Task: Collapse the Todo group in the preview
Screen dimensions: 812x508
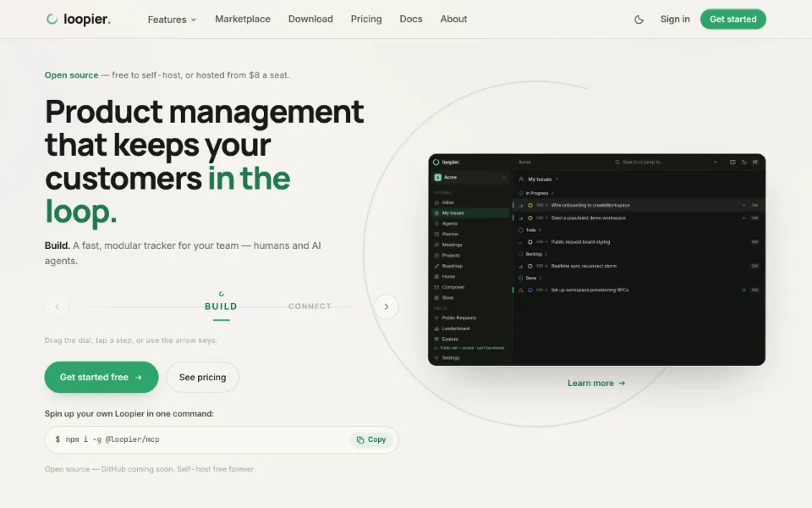Action: pos(529,230)
